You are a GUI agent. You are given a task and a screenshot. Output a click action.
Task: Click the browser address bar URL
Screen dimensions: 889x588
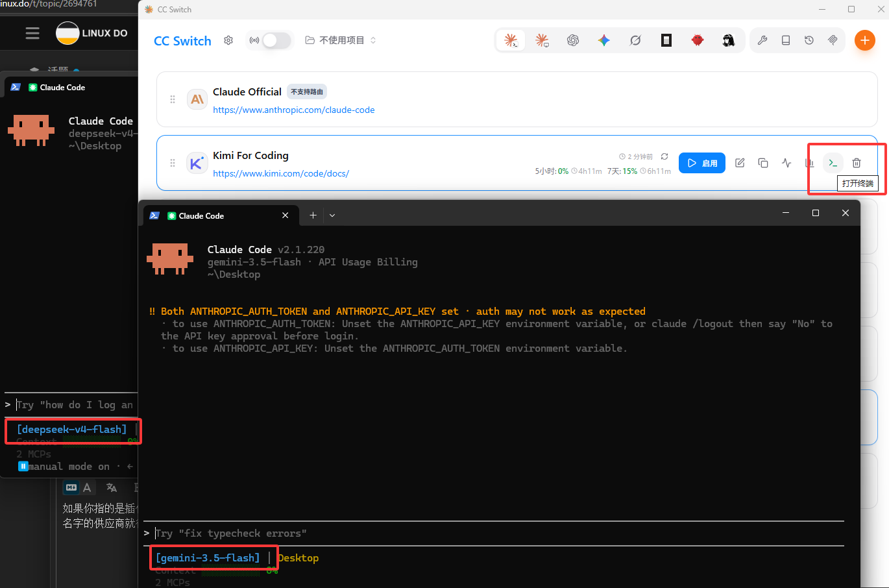(x=49, y=4)
